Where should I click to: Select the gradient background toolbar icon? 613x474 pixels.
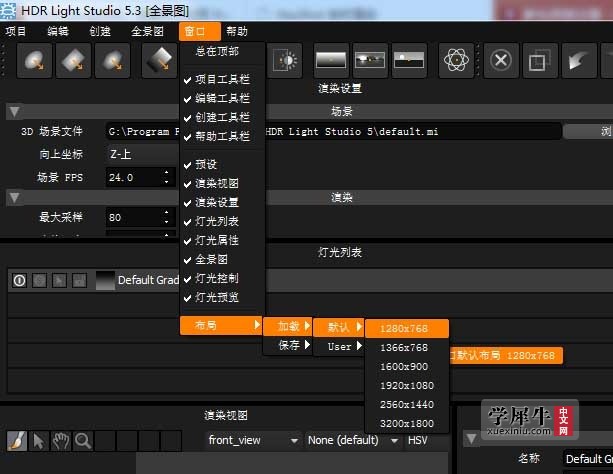pyautogui.click(x=331, y=61)
